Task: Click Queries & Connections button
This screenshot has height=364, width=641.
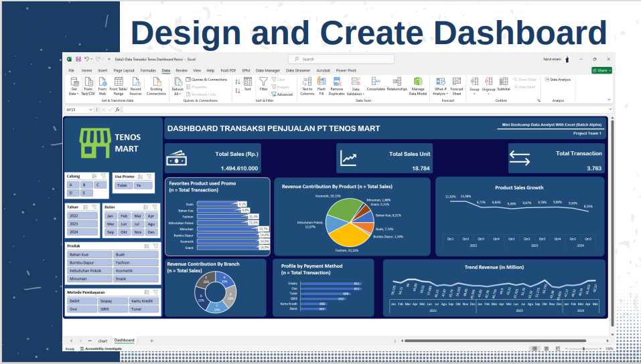Action: (x=206, y=80)
